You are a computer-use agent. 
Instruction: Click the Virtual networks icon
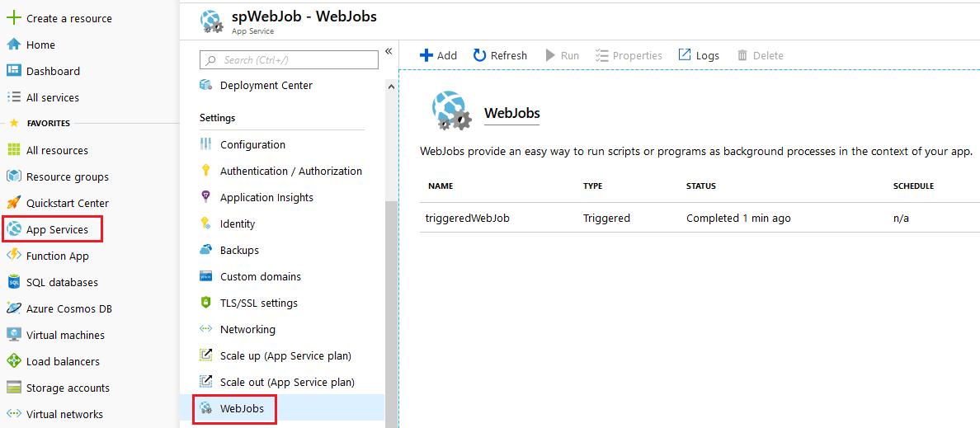point(14,414)
